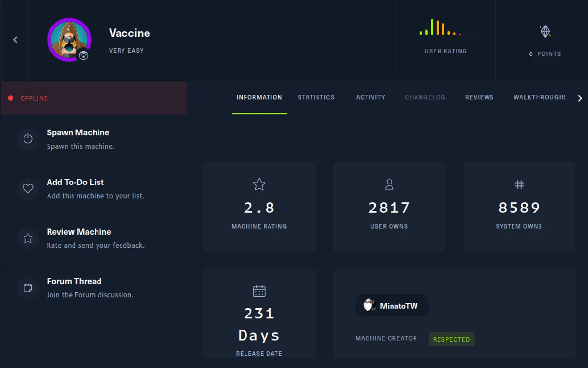Image resolution: width=588 pixels, height=368 pixels.
Task: Open the Forum Thread chat icon
Action: tap(28, 288)
